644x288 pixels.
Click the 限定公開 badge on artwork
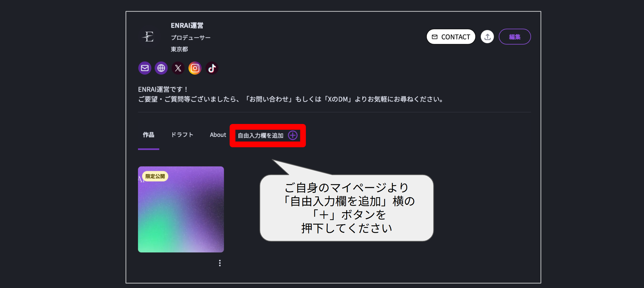tap(155, 176)
